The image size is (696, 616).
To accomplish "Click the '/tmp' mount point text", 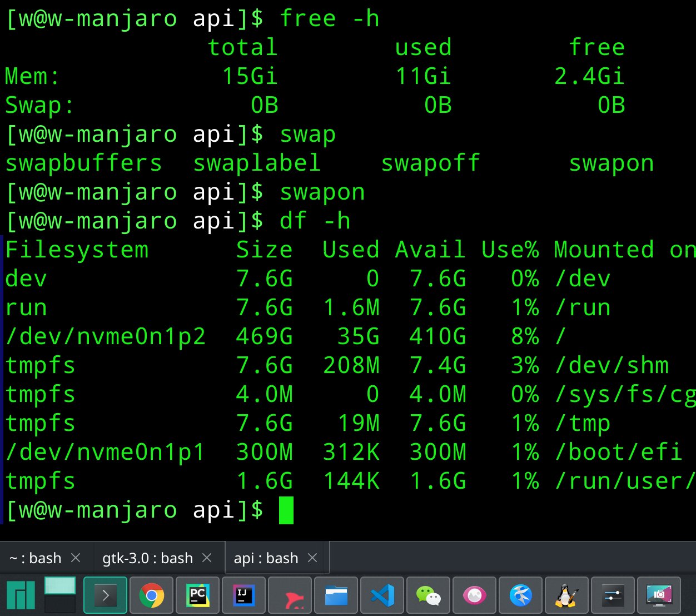I will point(583,423).
